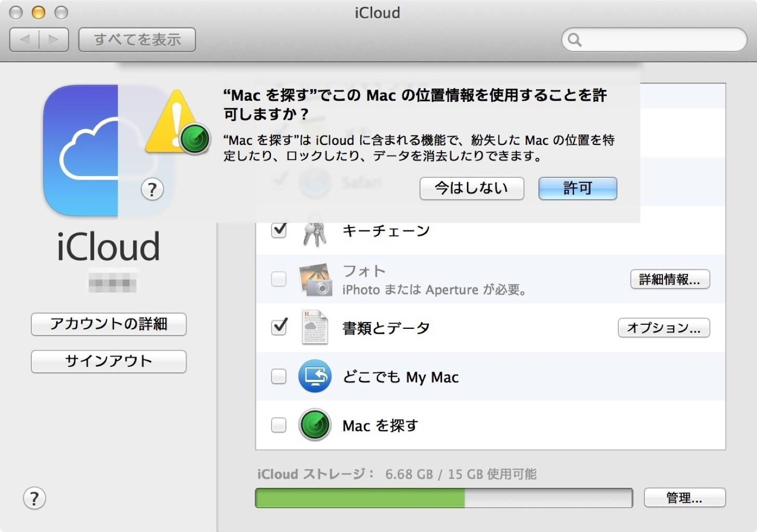757x532 pixels.
Task: Click the 許可 button in the dialog
Action: click(x=578, y=188)
